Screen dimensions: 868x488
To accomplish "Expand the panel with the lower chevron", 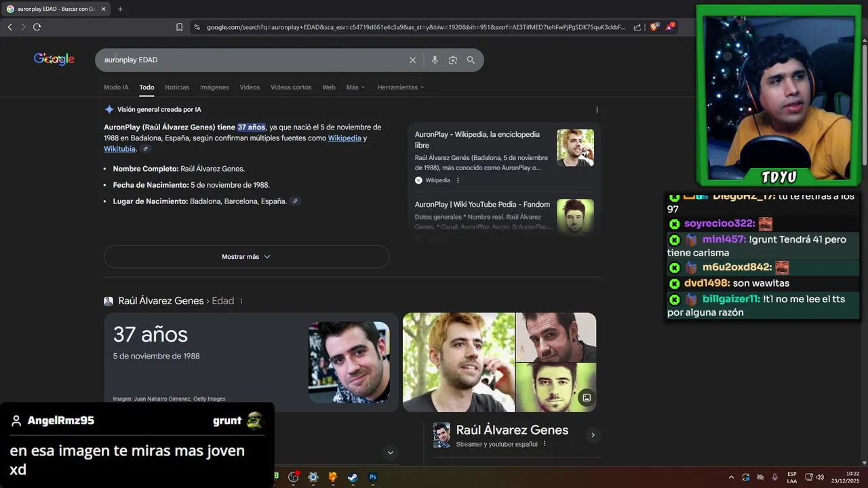I will [x=390, y=452].
